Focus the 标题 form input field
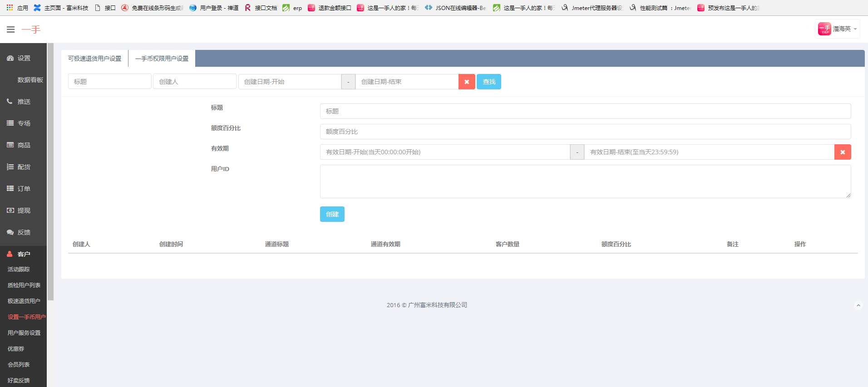 pos(586,111)
